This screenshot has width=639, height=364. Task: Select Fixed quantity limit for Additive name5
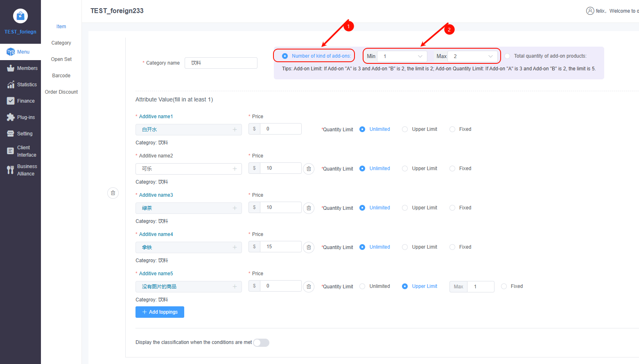(504, 286)
